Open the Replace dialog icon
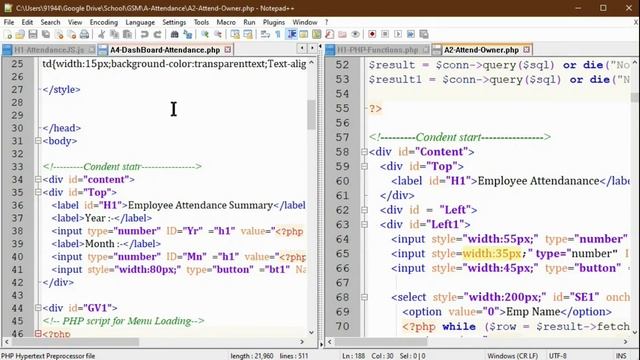Image resolution: width=640 pixels, height=360 pixels. click(187, 35)
